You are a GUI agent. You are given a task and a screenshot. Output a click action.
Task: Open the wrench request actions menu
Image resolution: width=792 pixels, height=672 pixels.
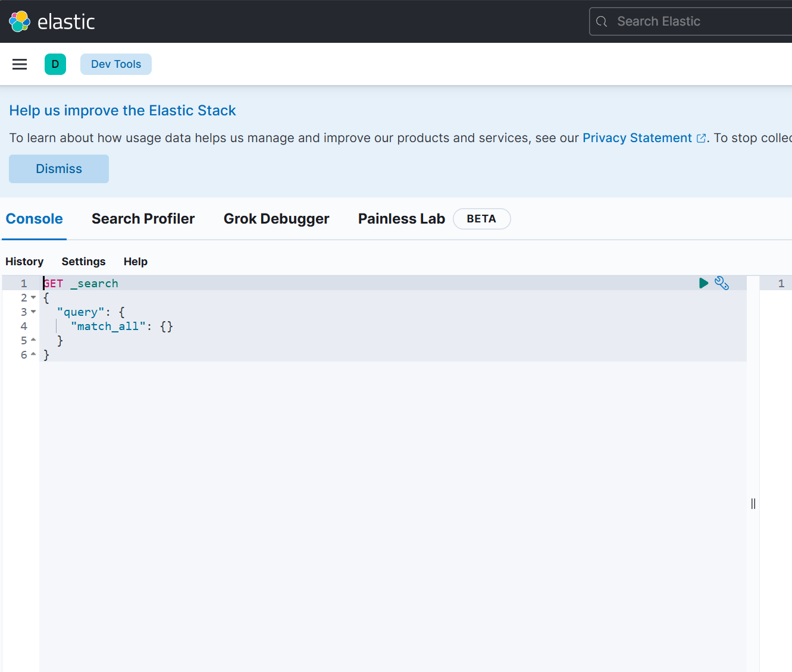pyautogui.click(x=722, y=283)
